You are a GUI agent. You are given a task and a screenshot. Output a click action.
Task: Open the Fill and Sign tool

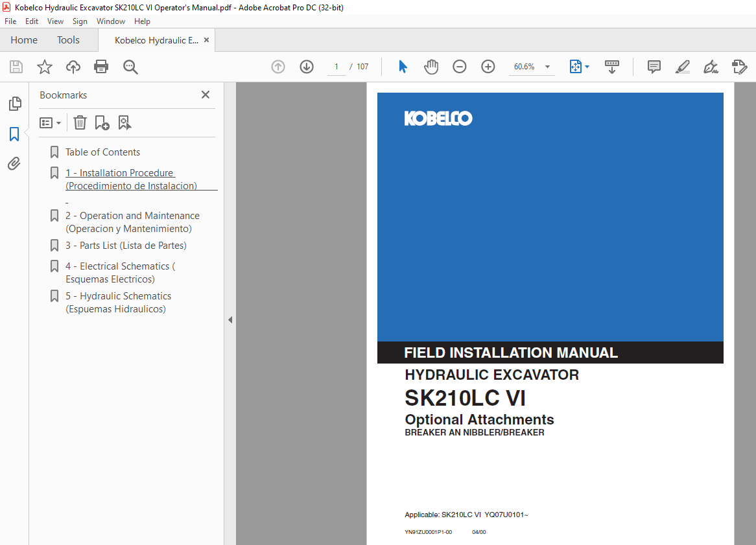(x=711, y=67)
